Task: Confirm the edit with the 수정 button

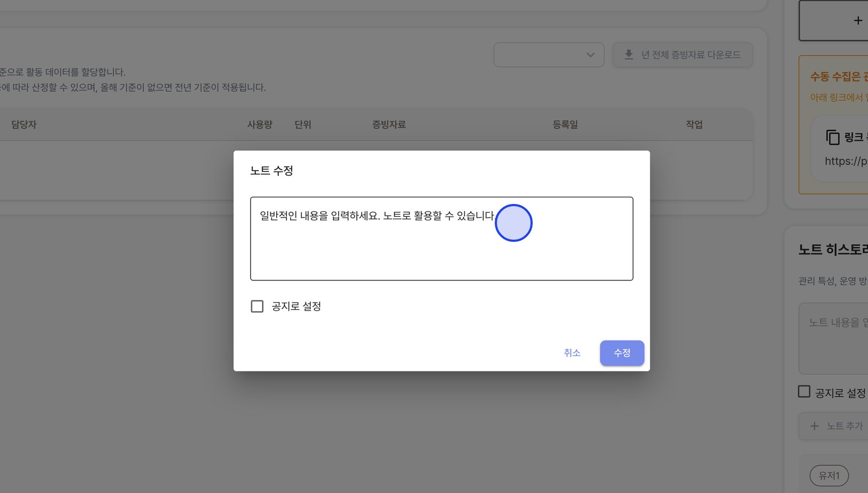Action: coord(622,353)
